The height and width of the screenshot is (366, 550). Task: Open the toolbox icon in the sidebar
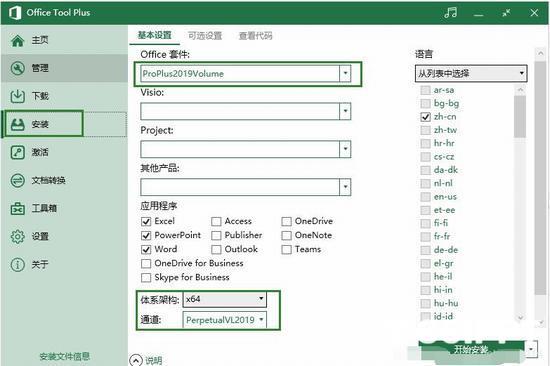(x=18, y=208)
